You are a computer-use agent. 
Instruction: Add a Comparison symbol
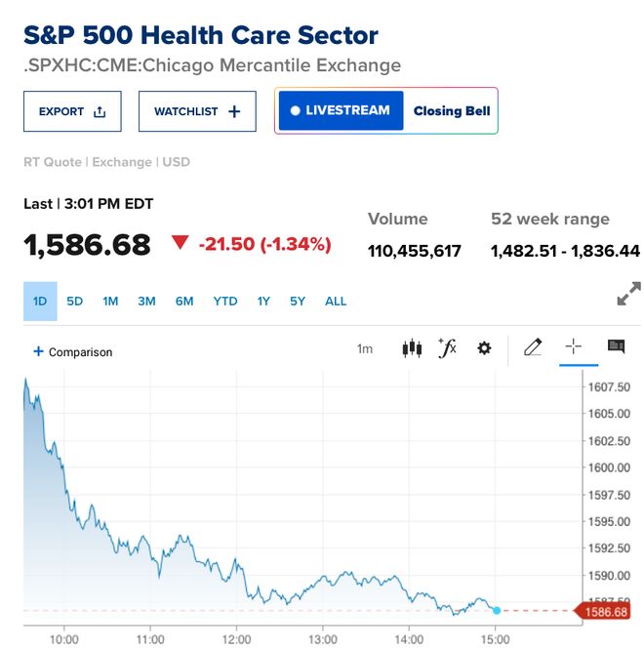tap(73, 352)
